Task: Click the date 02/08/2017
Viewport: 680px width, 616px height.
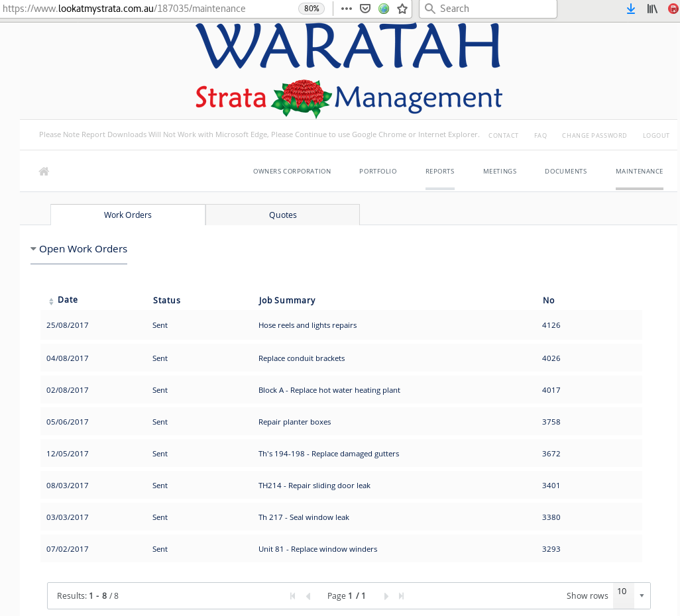Action: click(x=67, y=390)
